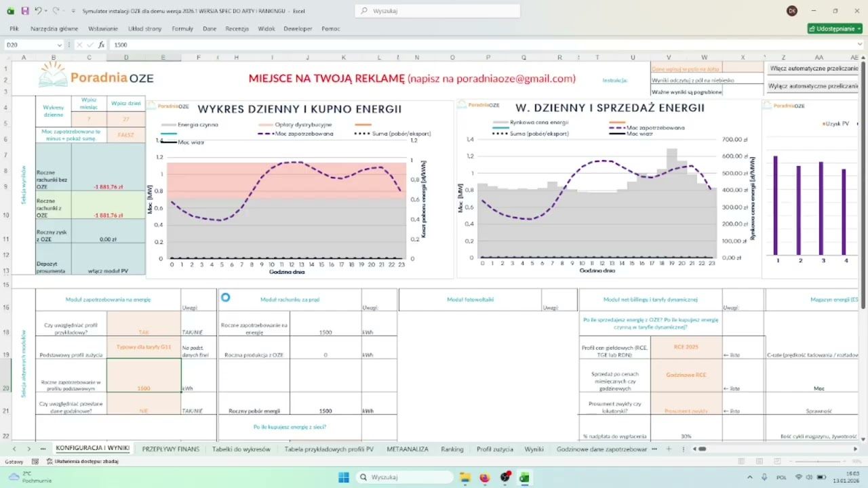Open the Deweloper ribbon tab
This screenshot has height=488, width=868.
click(x=298, y=28)
